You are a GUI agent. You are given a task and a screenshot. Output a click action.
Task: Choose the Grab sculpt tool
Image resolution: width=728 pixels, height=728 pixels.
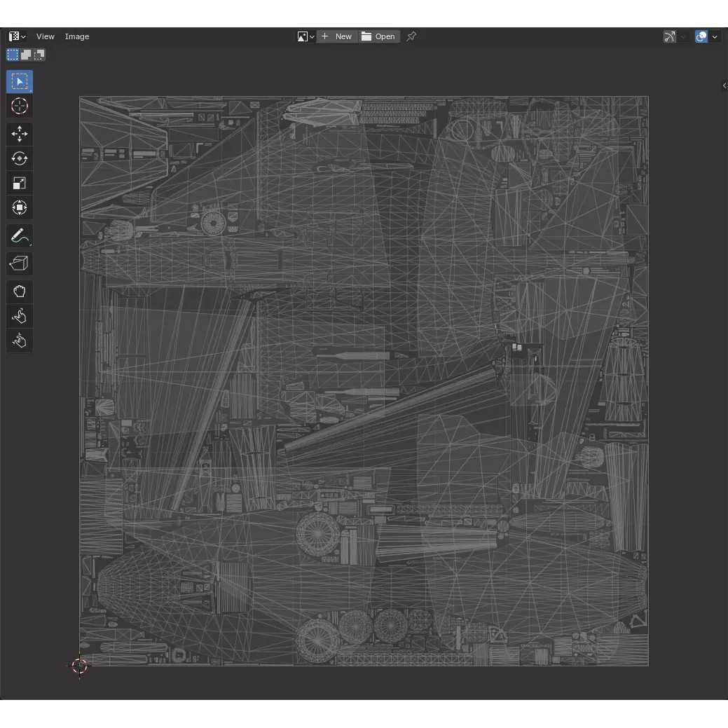pos(20,291)
